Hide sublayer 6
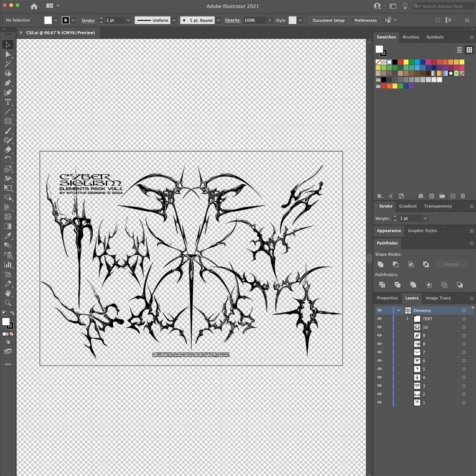Screen dimensions: 476x476 coord(379,360)
